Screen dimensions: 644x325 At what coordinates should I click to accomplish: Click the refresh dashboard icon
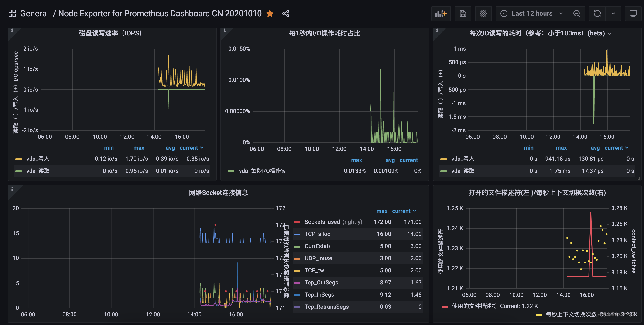[x=597, y=14]
